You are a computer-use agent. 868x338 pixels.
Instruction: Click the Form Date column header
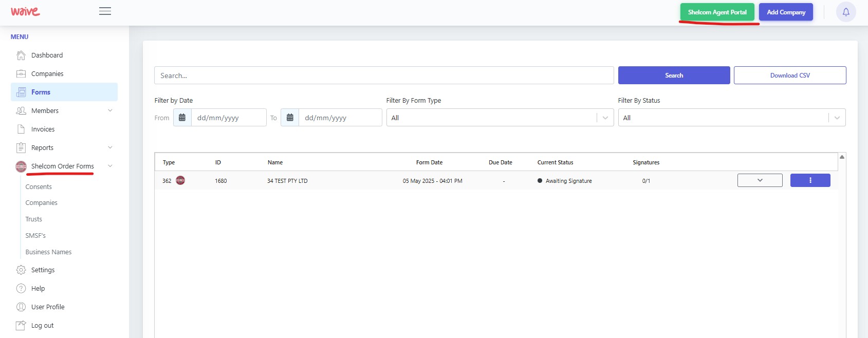click(x=429, y=162)
